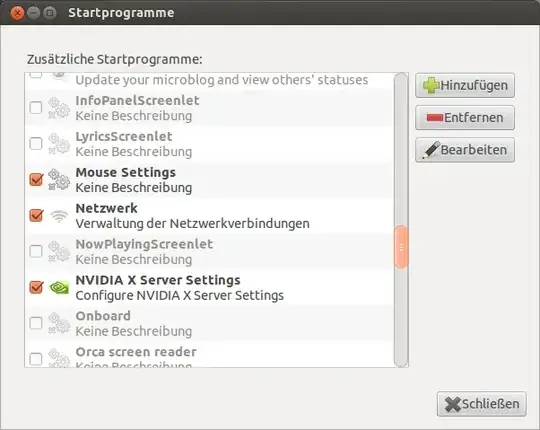Select the Netzwerk entry name
Viewport: 540px width, 430px height.
coord(106,208)
